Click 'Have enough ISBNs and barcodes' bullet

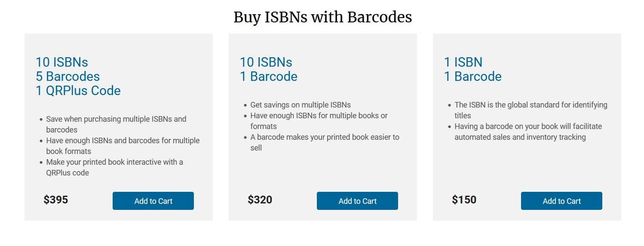click(x=123, y=141)
